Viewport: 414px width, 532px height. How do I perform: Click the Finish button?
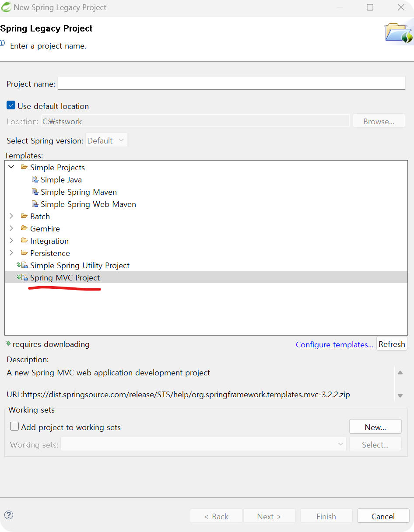click(x=326, y=516)
